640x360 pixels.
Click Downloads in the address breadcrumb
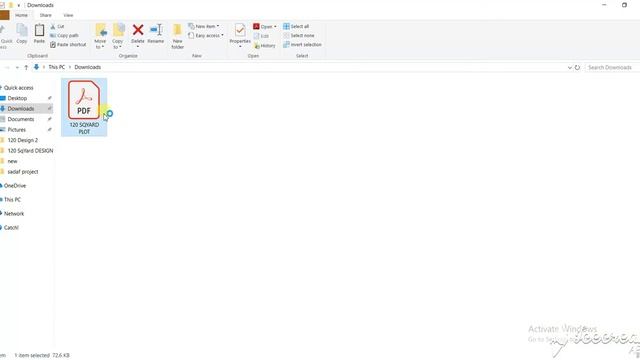87,67
